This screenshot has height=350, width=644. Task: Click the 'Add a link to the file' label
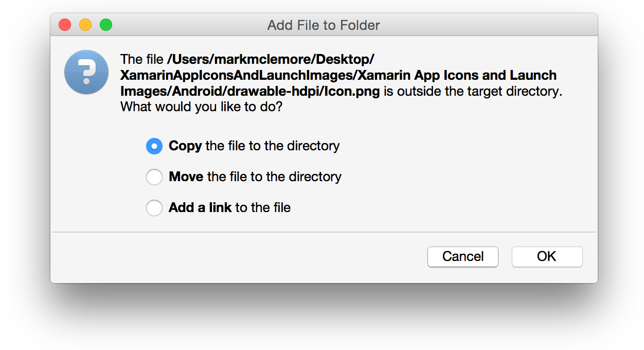click(x=230, y=208)
